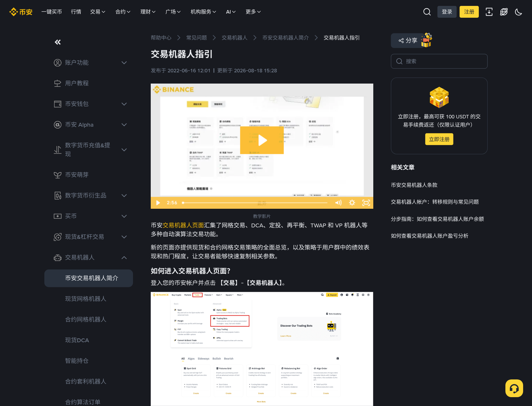532x406 pixels.
Task: Click the 注册 register button in header
Action: 469,12
